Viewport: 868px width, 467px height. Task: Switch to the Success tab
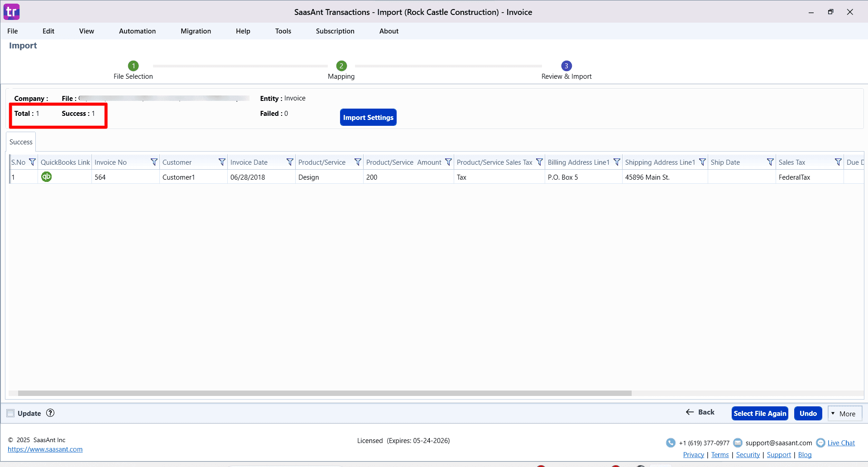(x=20, y=142)
